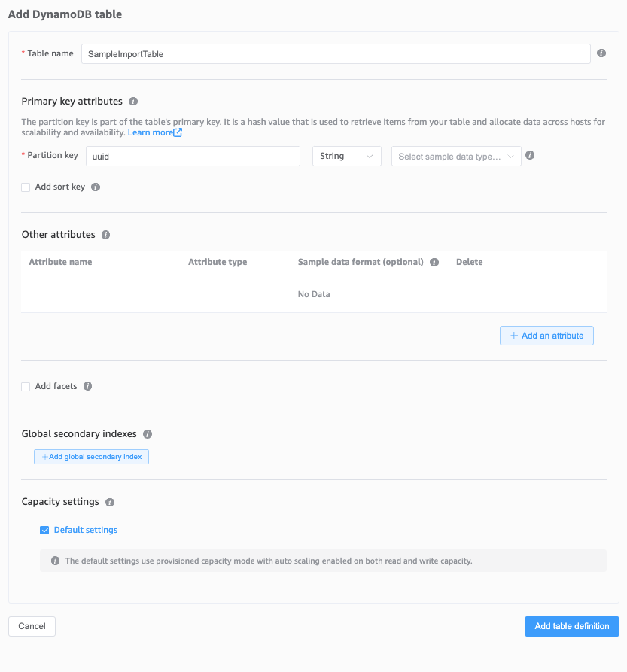Click info icon by Sample data format header

pos(434,263)
